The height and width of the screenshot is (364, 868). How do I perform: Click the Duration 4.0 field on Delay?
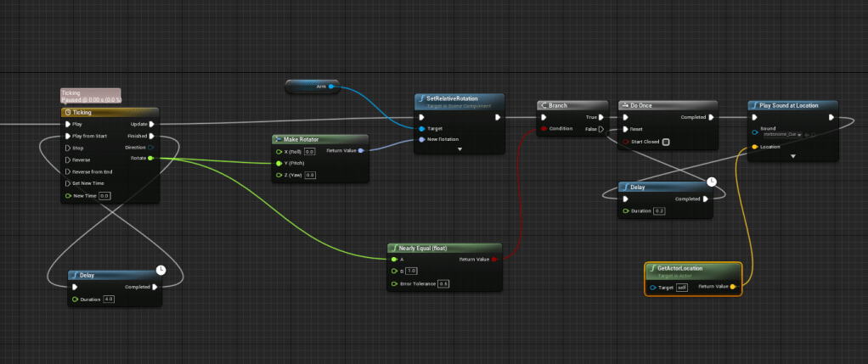(x=109, y=300)
